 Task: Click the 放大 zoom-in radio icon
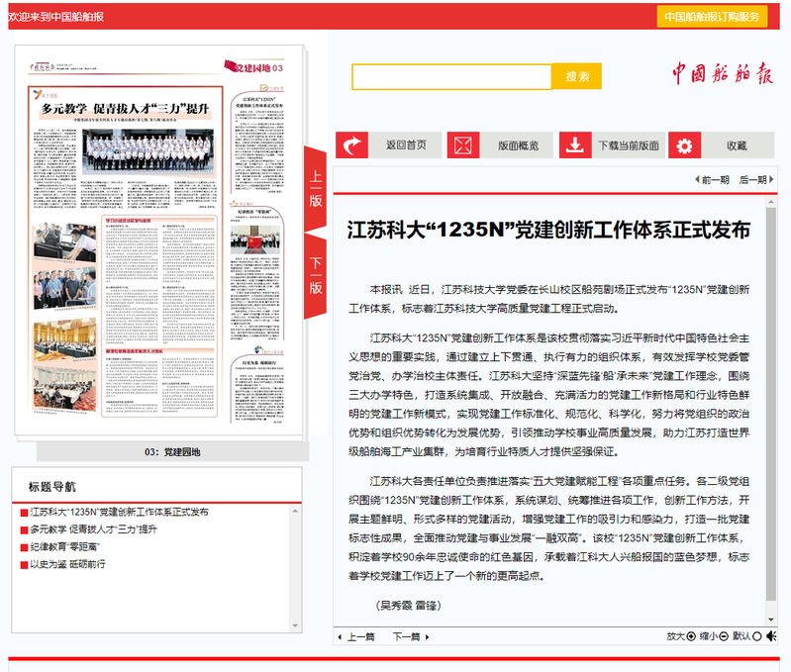tap(691, 636)
